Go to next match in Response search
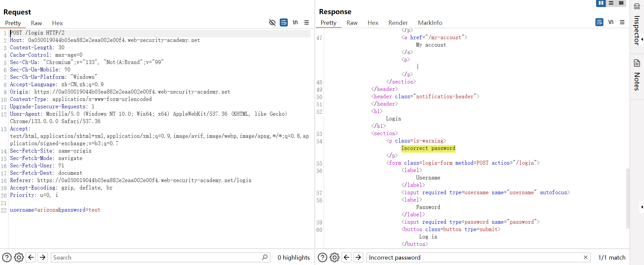 coord(358,257)
